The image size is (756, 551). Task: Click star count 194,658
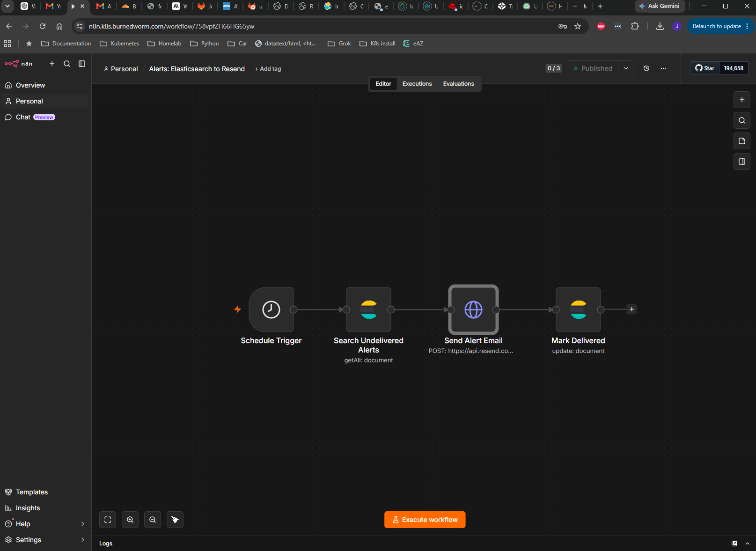tap(734, 68)
